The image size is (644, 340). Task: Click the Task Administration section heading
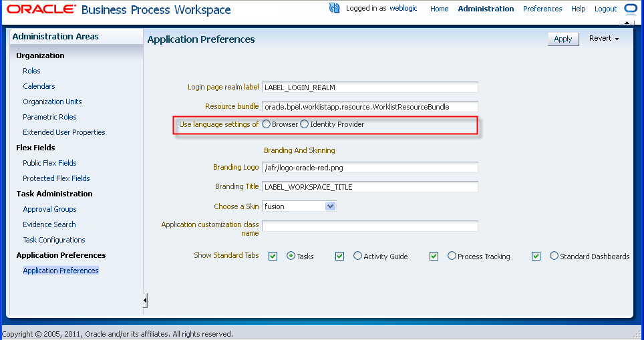pyautogui.click(x=54, y=194)
